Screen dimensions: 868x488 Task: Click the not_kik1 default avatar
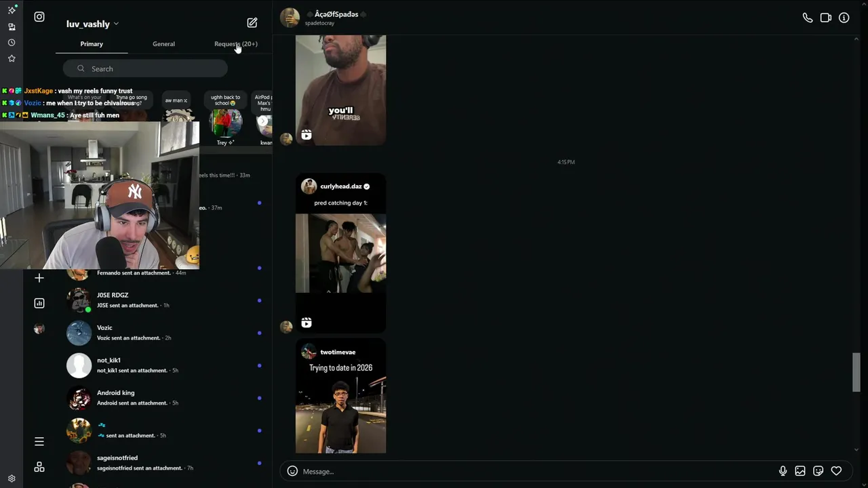(79, 365)
